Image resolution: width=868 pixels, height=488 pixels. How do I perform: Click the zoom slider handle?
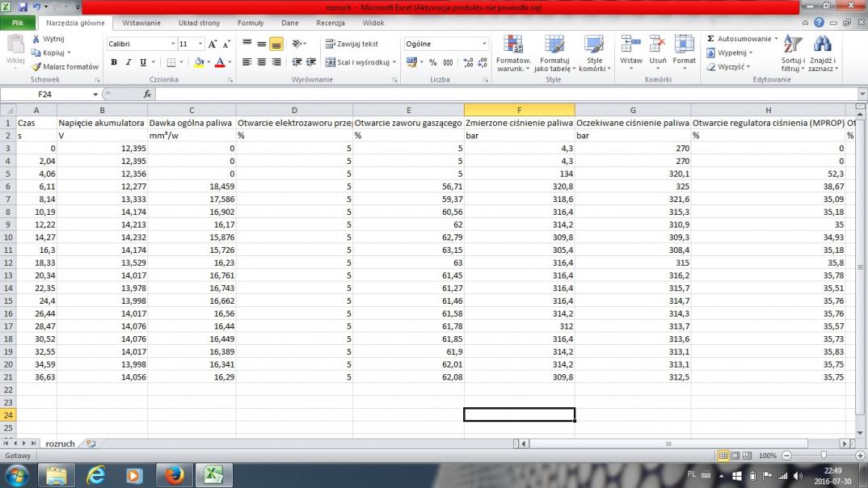point(824,456)
